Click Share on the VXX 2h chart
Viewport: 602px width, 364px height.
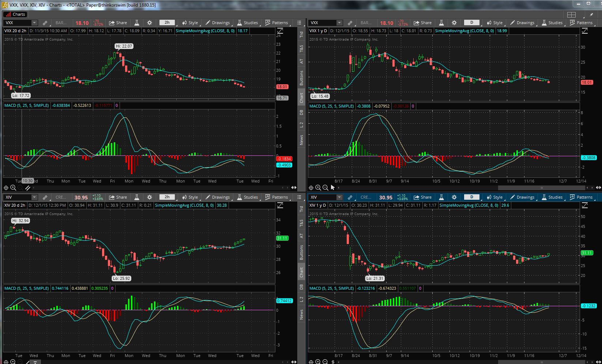click(118, 22)
